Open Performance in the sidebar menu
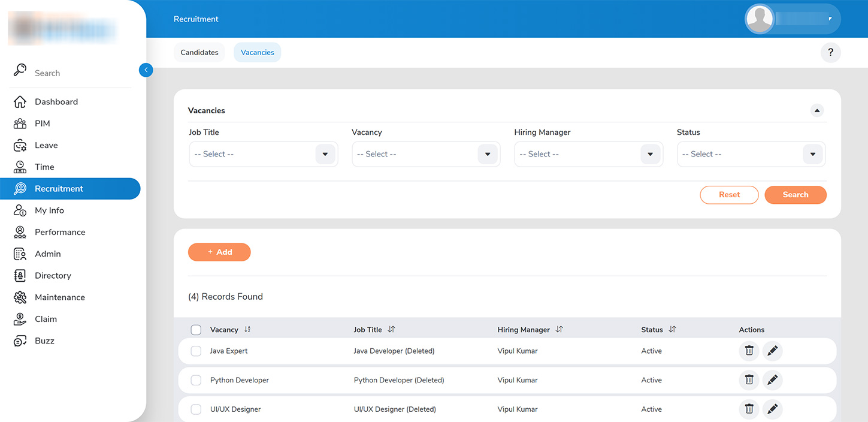The height and width of the screenshot is (422, 868). pyautogui.click(x=60, y=232)
